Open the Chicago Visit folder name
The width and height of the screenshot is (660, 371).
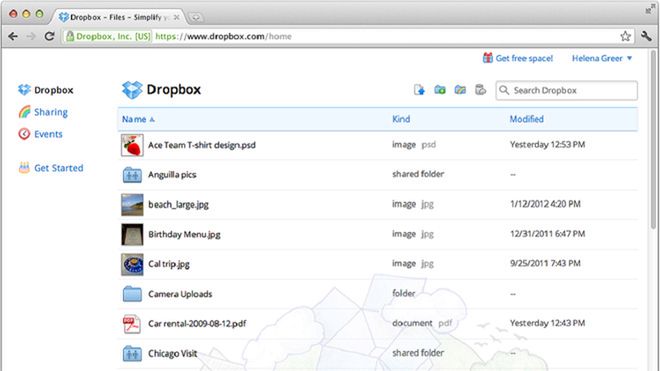[x=173, y=354]
